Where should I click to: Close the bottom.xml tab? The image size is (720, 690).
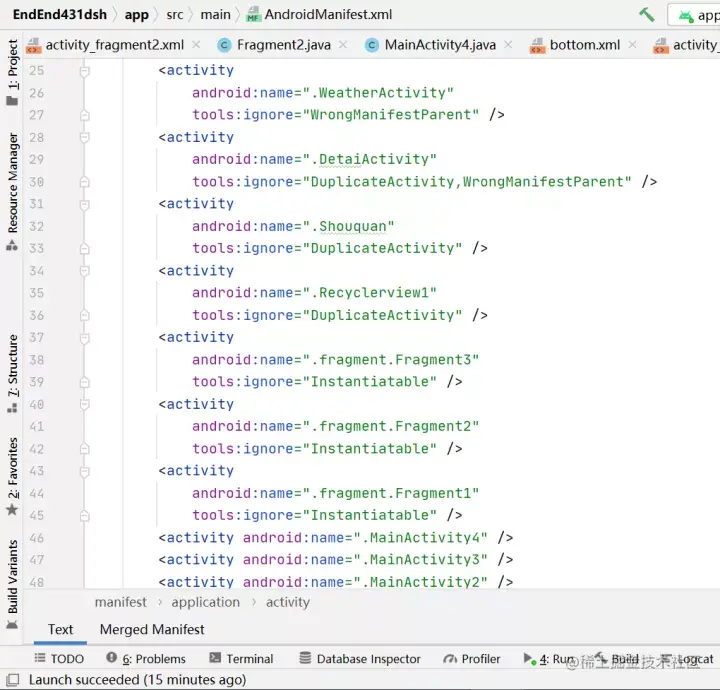(632, 45)
